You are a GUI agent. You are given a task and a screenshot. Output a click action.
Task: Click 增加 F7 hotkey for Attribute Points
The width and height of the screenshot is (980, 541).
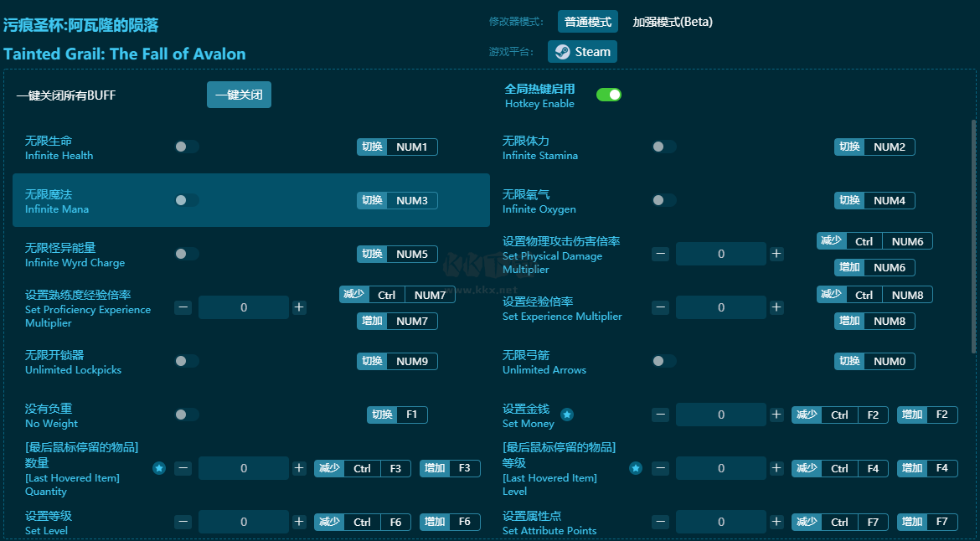[927, 523]
